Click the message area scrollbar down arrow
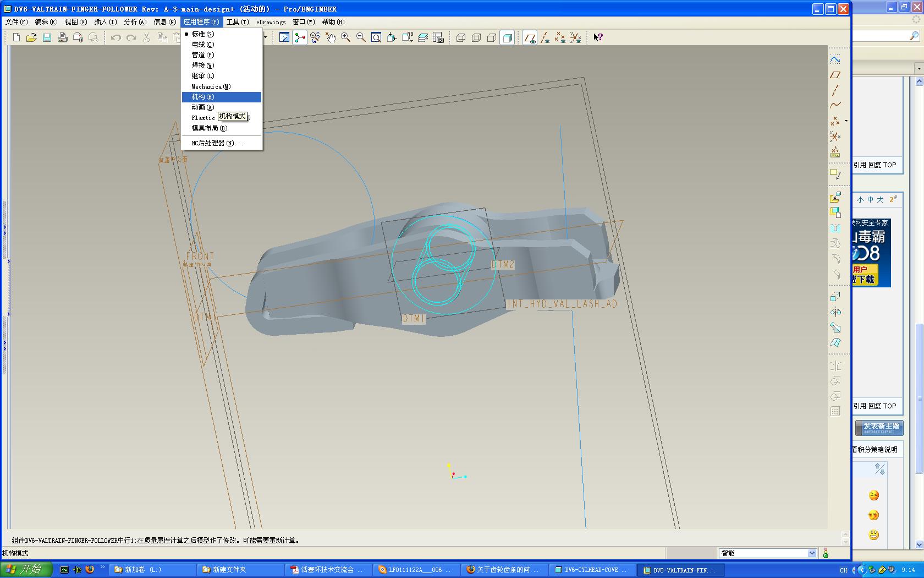This screenshot has height=578, width=924. coord(845,542)
